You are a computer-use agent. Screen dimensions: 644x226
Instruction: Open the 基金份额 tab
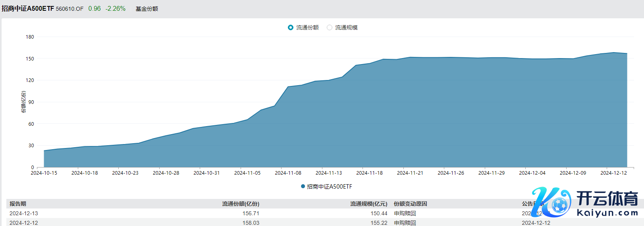point(147,9)
